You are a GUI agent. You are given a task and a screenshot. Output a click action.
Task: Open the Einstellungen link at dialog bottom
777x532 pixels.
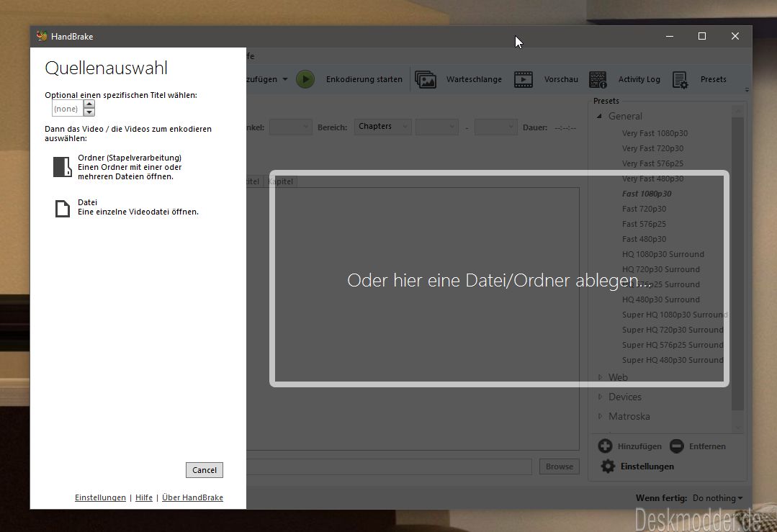pos(100,497)
